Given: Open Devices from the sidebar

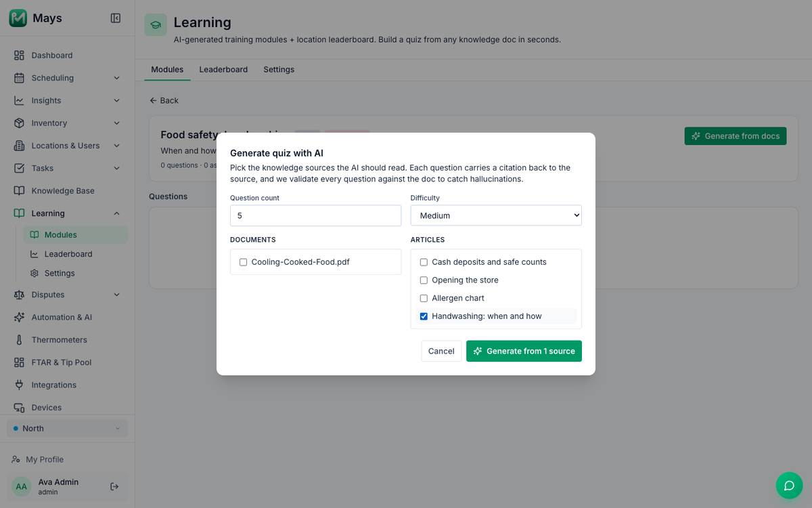Looking at the screenshot, I should pos(67,408).
